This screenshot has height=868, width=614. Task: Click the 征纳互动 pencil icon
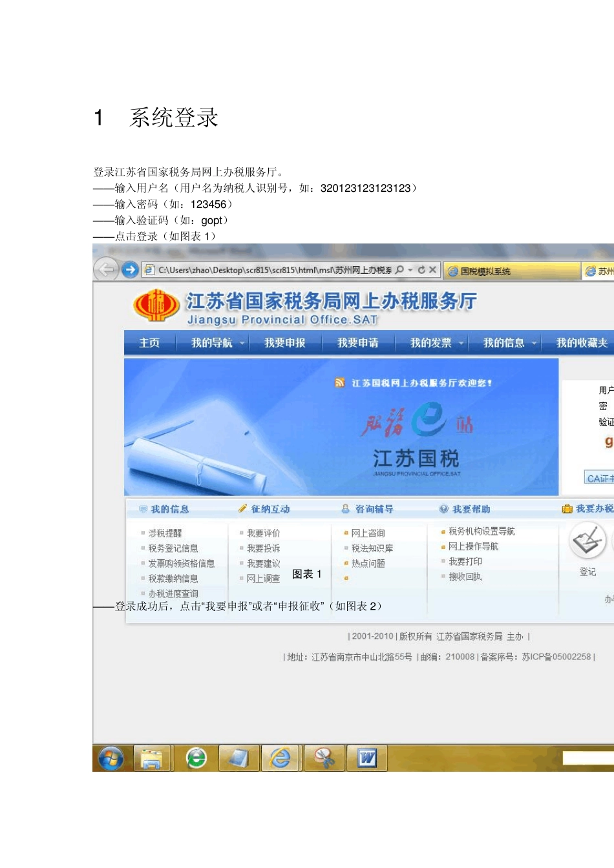click(243, 509)
